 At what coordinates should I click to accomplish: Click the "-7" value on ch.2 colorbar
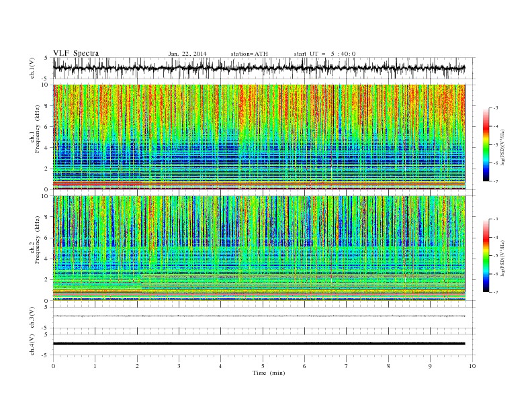[496, 292]
